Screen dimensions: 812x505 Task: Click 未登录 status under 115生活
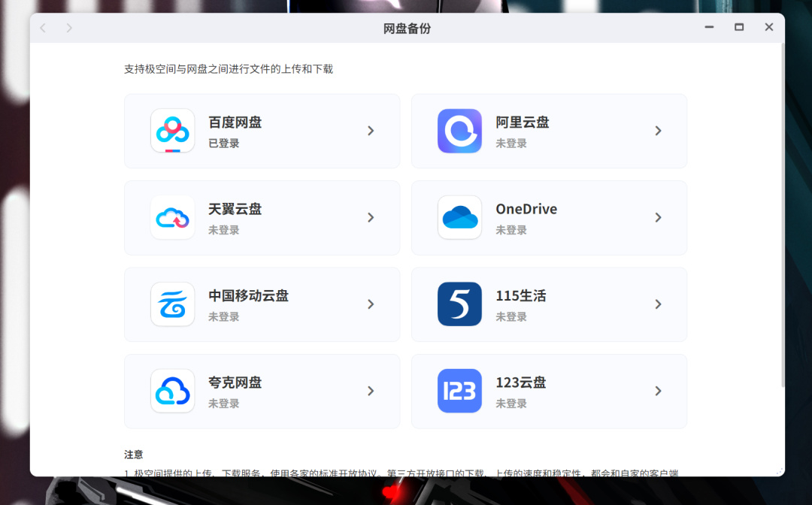coord(511,316)
